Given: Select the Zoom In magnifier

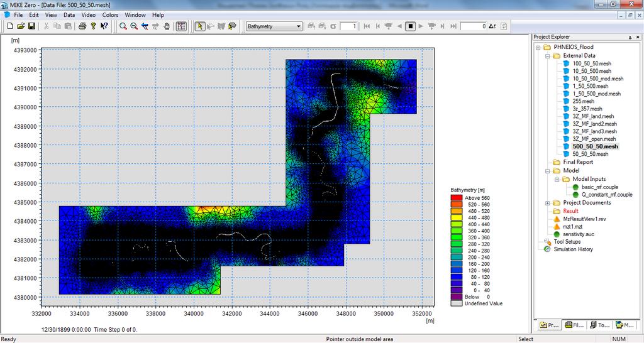Looking at the screenshot, I should [x=123, y=26].
